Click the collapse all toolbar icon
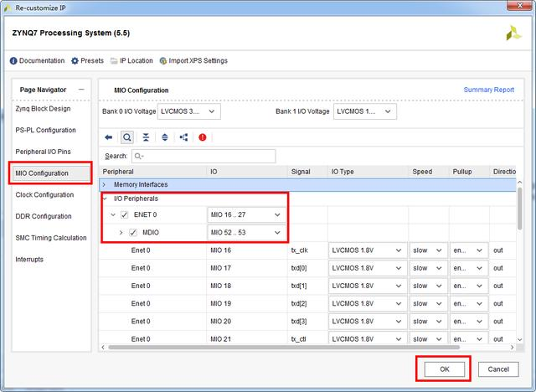536x392 pixels. click(146, 137)
